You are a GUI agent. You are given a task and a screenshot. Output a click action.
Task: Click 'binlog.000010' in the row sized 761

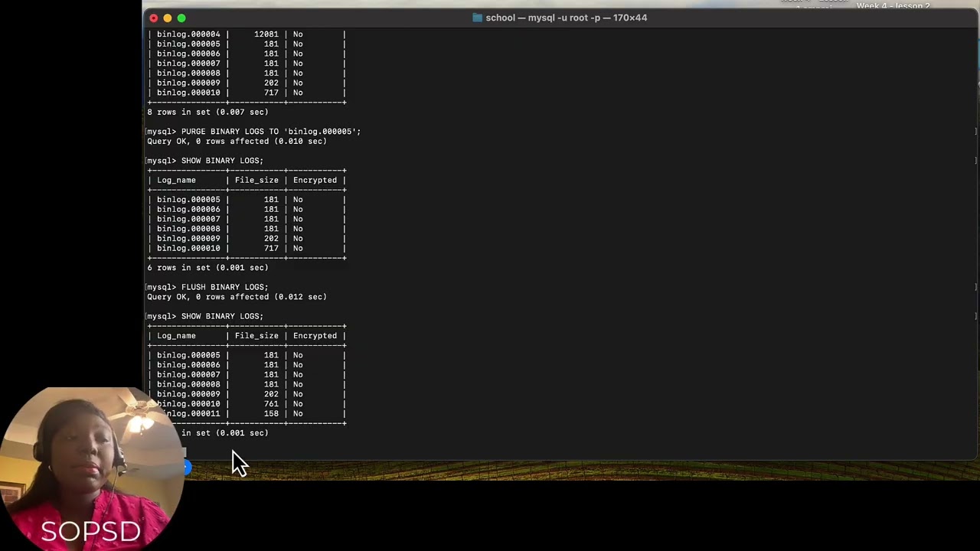pos(188,404)
